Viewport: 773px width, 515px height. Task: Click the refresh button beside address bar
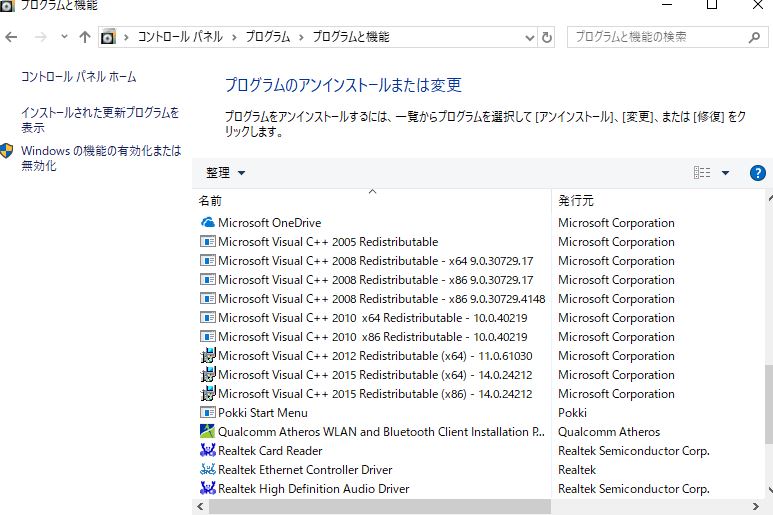[547, 37]
